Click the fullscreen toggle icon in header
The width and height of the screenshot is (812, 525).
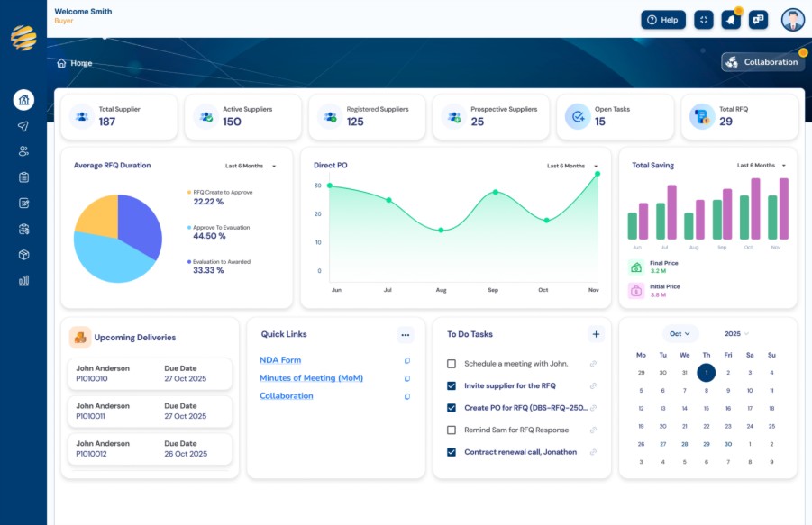703,20
